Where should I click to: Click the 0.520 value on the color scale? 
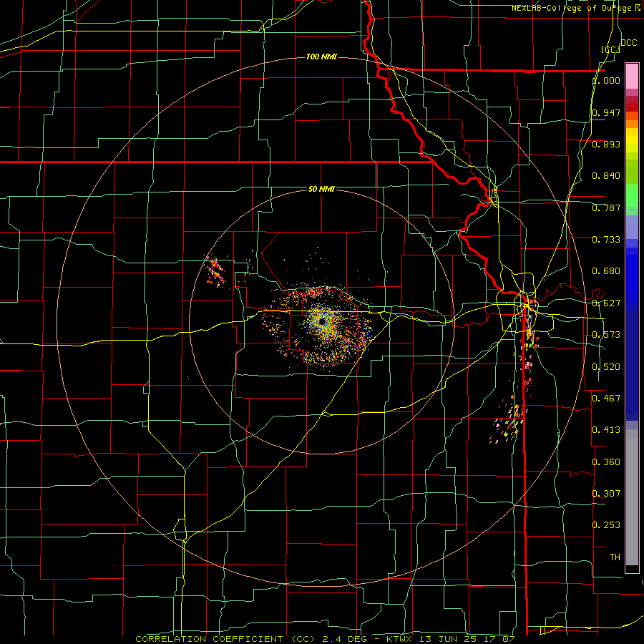coord(606,367)
